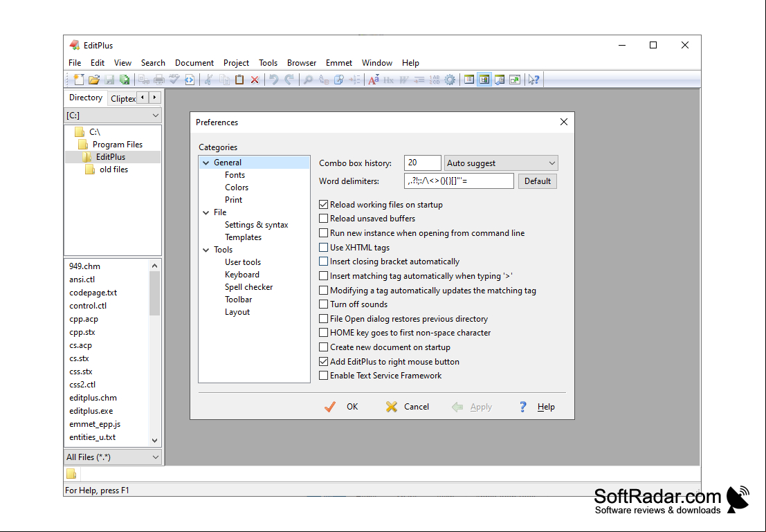Click the Word delimiters text field

(x=459, y=181)
